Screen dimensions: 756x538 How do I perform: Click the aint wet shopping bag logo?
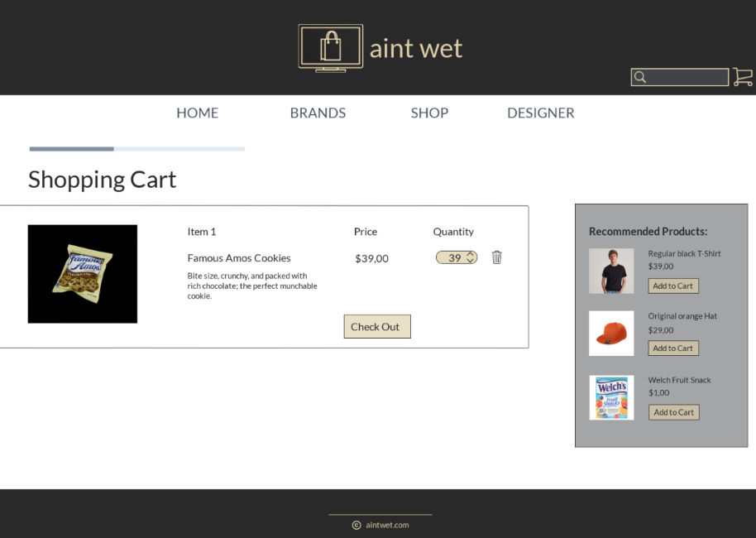tap(331, 48)
